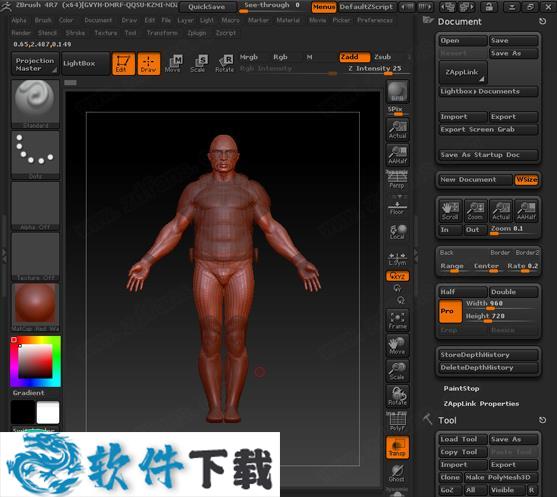Select the white main color swatch
This screenshot has height=497, width=557.
pos(48,412)
